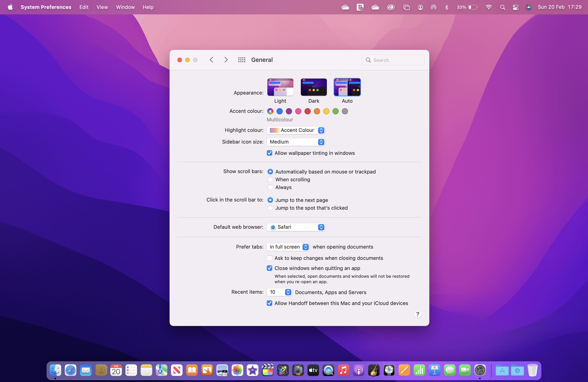Navigate back with the back arrow
This screenshot has height=382, width=588.
[211, 60]
